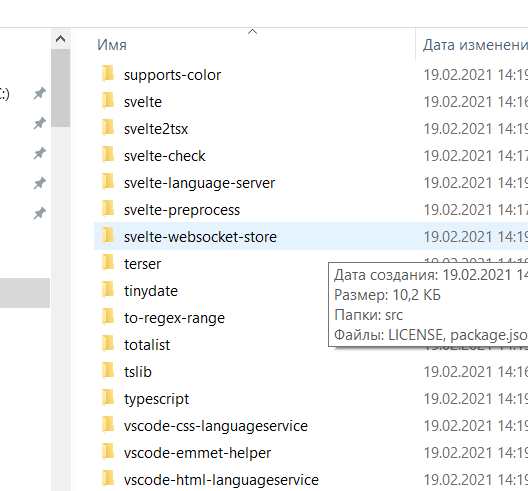Click the totalist folder icon
Image resolution: width=528 pixels, height=491 pixels.
(108, 344)
